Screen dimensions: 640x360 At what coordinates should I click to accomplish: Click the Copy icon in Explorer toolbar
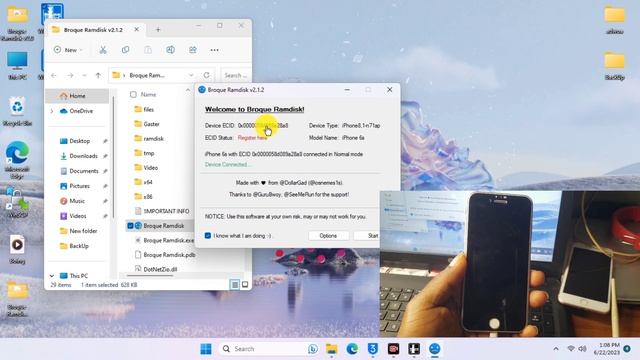[125, 50]
